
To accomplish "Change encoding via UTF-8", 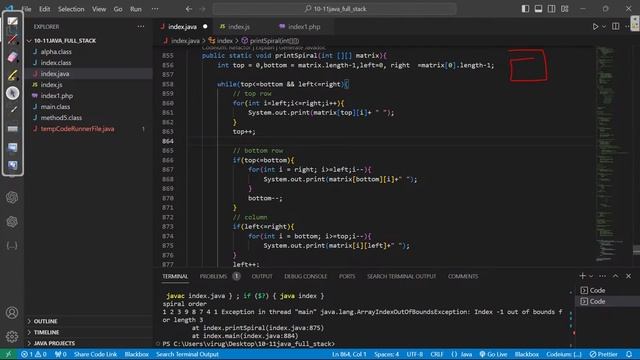I will (x=415, y=354).
